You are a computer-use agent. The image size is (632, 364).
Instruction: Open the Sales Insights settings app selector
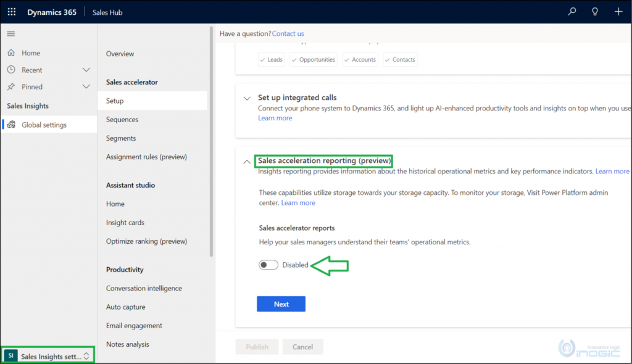click(x=48, y=355)
